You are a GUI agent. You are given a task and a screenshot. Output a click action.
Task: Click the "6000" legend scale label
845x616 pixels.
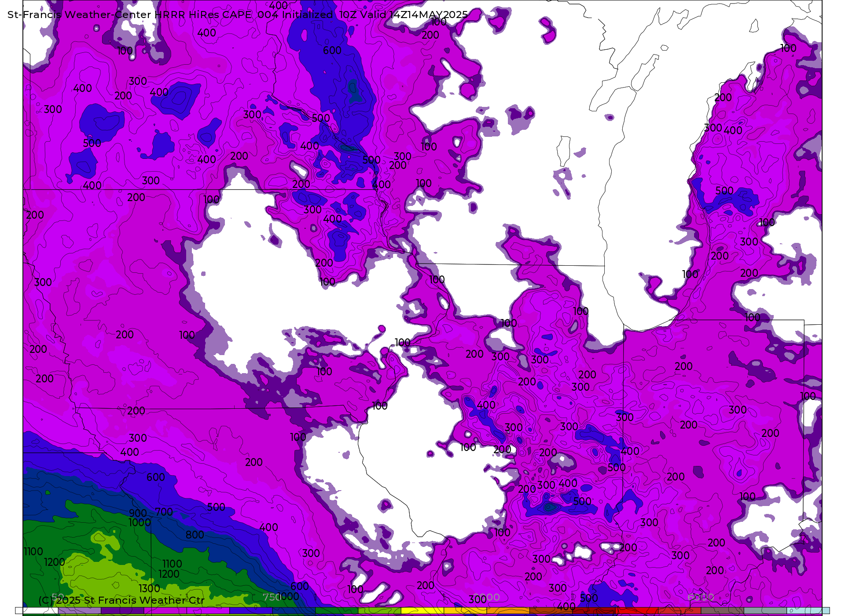701,597
